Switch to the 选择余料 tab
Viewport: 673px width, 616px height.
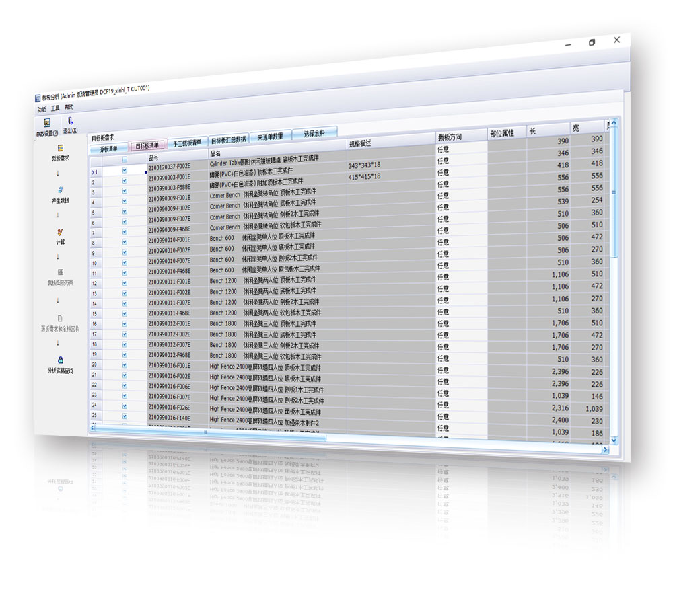314,133
